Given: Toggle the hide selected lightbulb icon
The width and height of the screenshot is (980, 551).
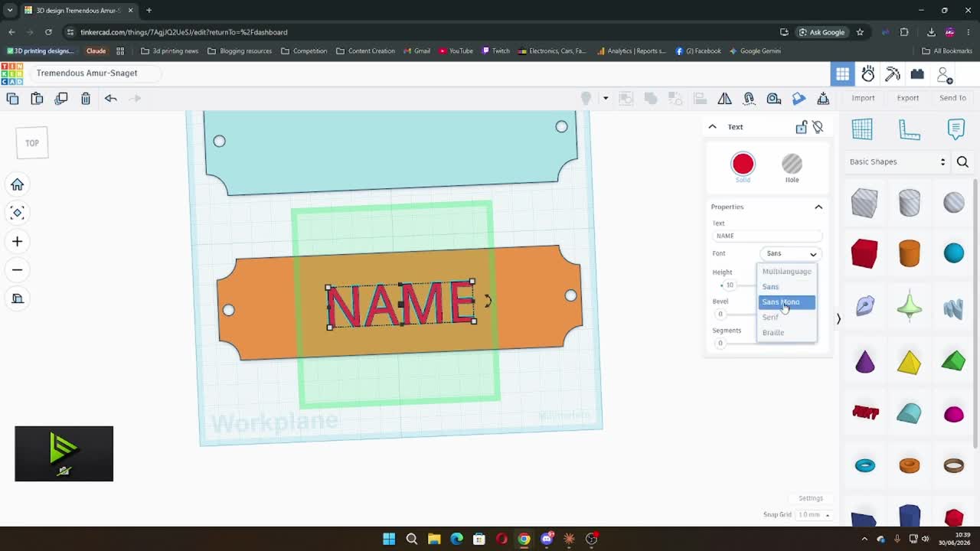Looking at the screenshot, I should pyautogui.click(x=818, y=127).
